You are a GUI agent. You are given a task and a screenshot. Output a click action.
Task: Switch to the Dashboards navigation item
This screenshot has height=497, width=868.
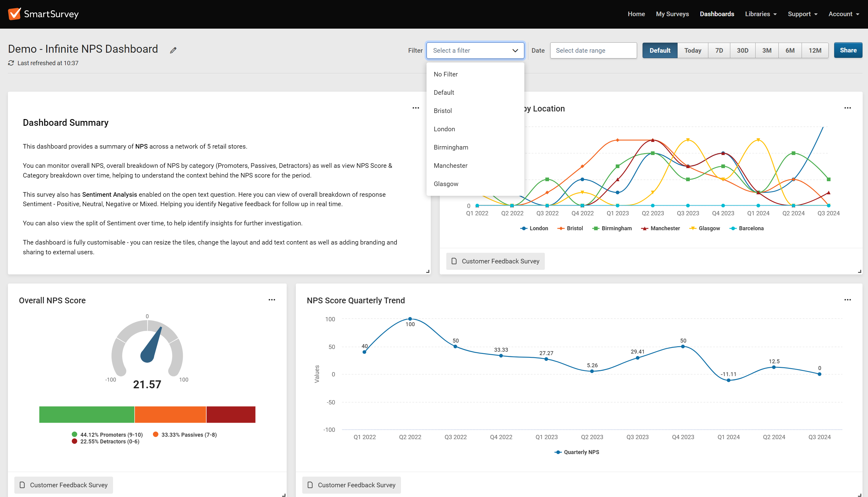click(717, 14)
